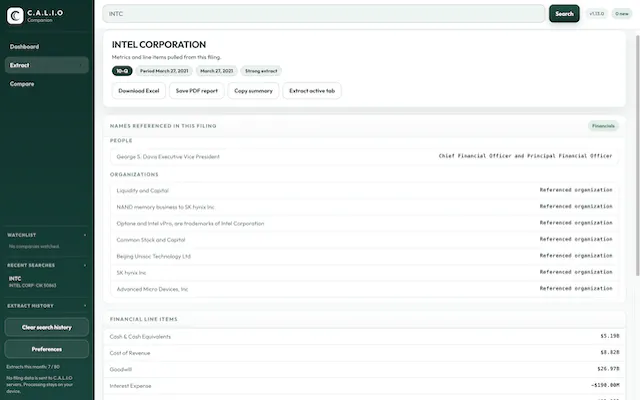Select Common Stock and Capital row
Viewport: 640px width, 400px height.
click(x=364, y=240)
